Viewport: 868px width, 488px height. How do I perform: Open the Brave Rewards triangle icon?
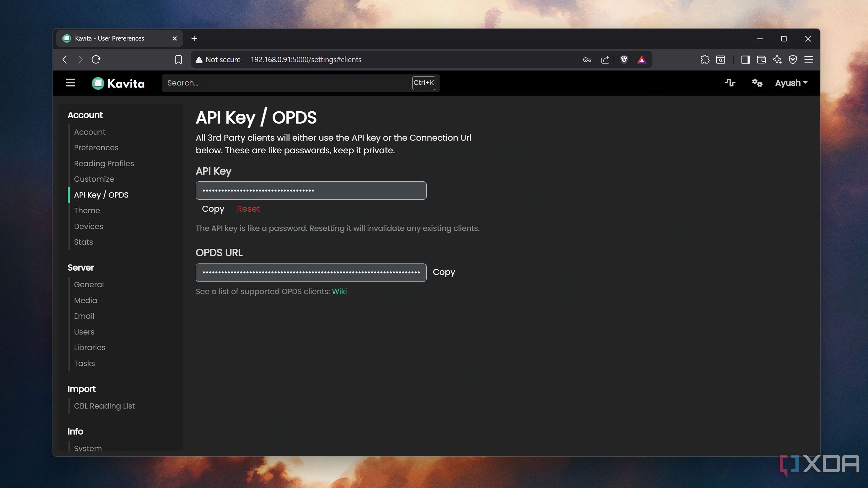[642, 60]
